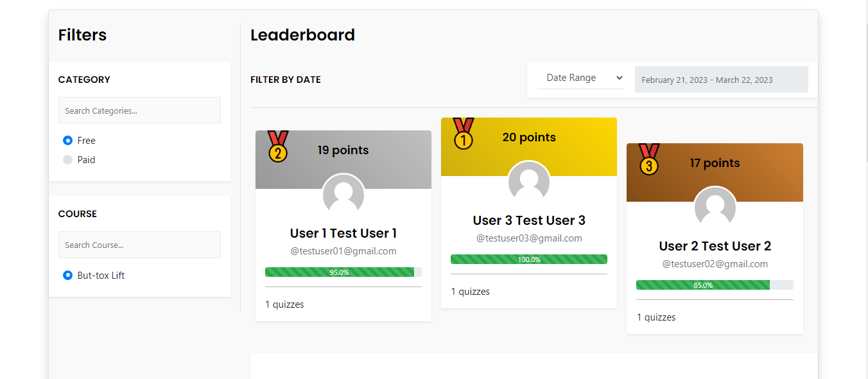Click the bronze third-place medal icon

coord(649,159)
